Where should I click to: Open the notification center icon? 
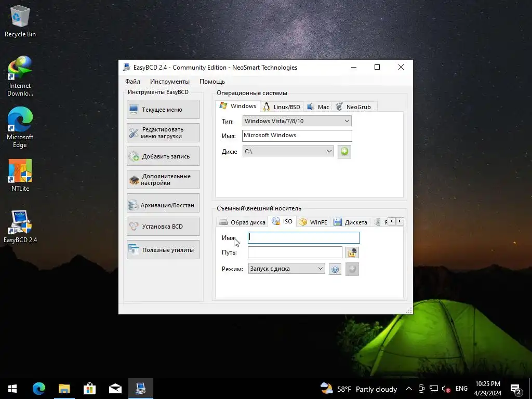pyautogui.click(x=516, y=389)
